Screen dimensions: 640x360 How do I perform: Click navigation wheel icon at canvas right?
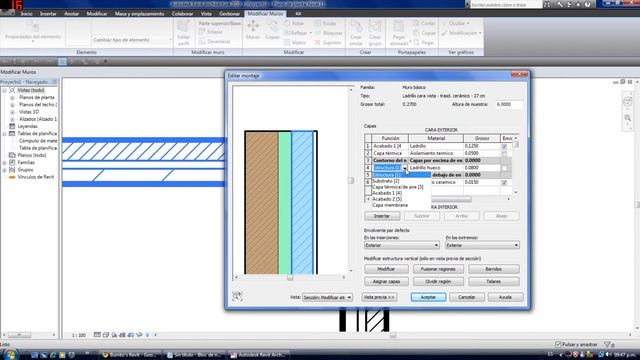[x=628, y=102]
